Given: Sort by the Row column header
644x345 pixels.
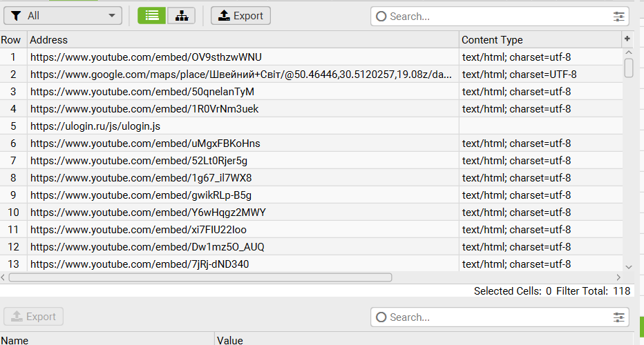Looking at the screenshot, I should pyautogui.click(x=14, y=40).
